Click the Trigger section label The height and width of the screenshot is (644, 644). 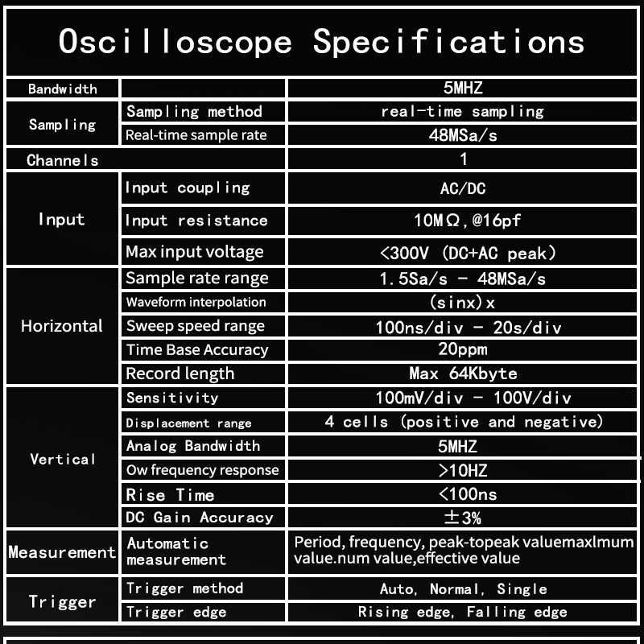(x=62, y=601)
